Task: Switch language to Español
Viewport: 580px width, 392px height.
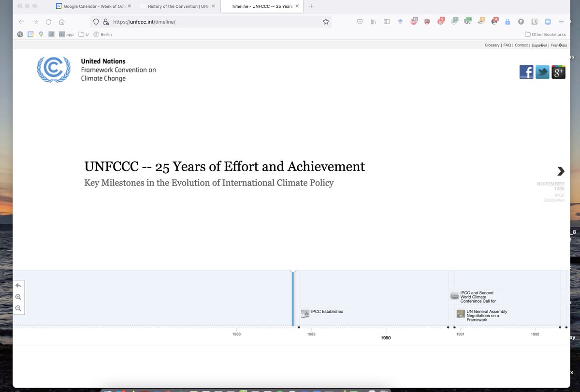Action: [538, 45]
